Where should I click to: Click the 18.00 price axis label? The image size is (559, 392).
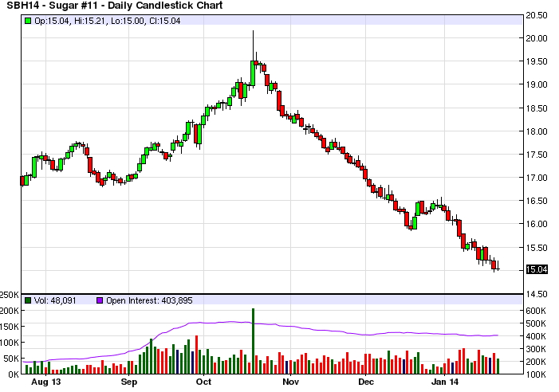click(537, 131)
